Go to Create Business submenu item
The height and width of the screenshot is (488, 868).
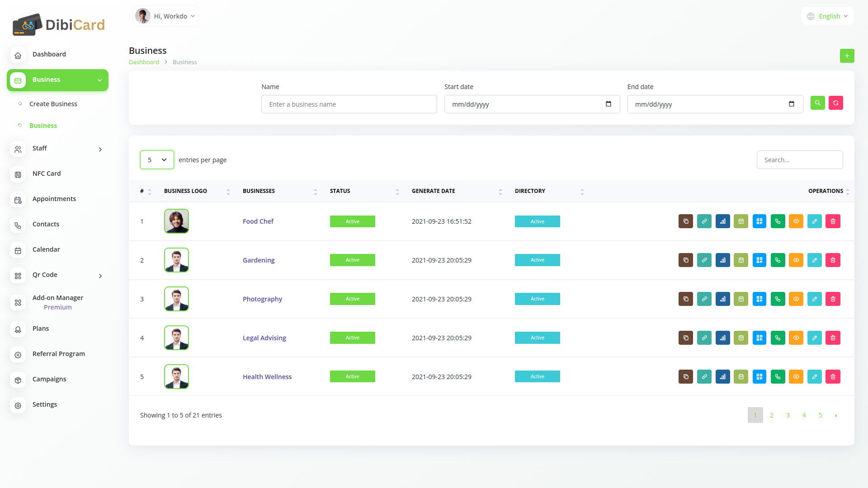pos(53,104)
